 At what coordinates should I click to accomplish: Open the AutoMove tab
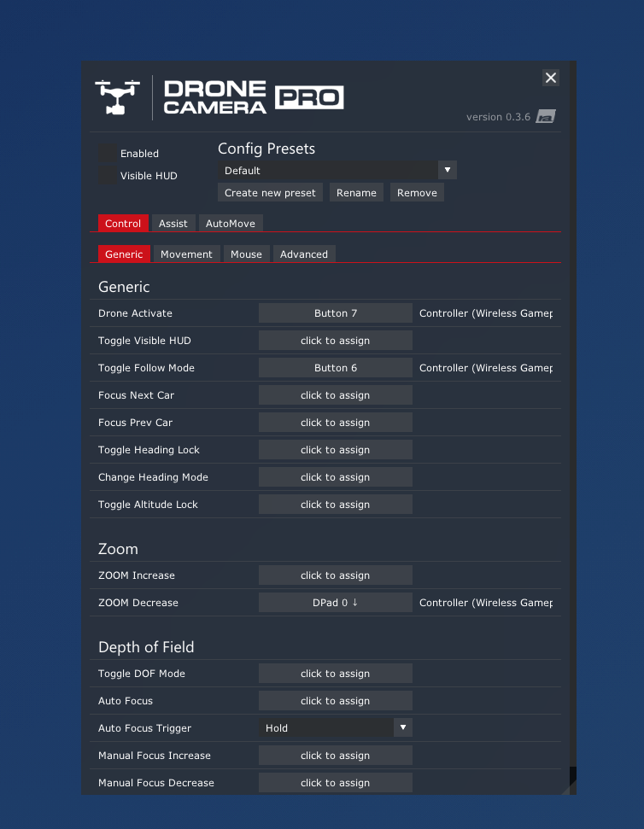click(x=231, y=224)
